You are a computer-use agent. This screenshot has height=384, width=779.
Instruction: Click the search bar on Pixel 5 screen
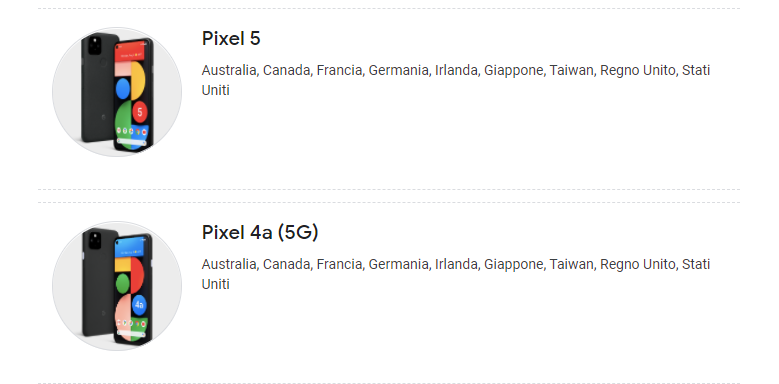tap(132, 142)
